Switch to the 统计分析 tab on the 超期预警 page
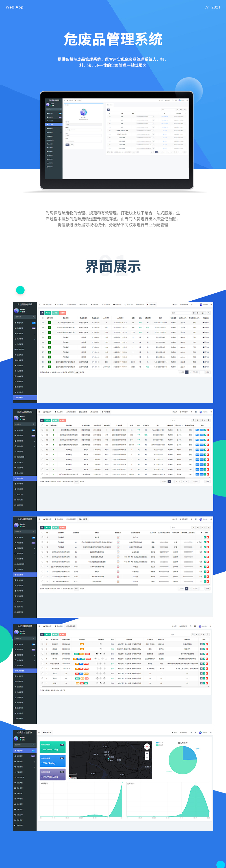The image size is (226, 868). [140, 304]
